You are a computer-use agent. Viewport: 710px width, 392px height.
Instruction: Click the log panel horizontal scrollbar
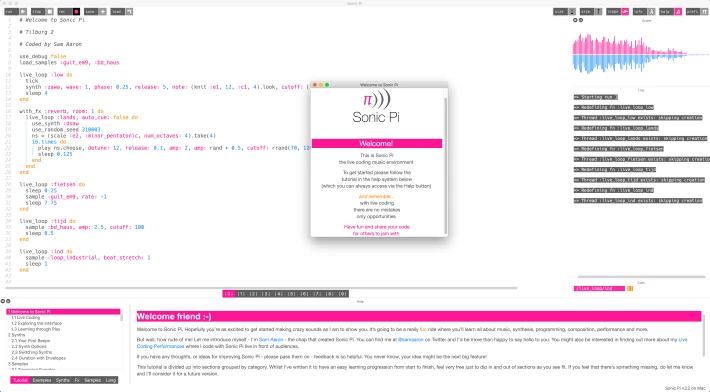pyautogui.click(x=642, y=276)
